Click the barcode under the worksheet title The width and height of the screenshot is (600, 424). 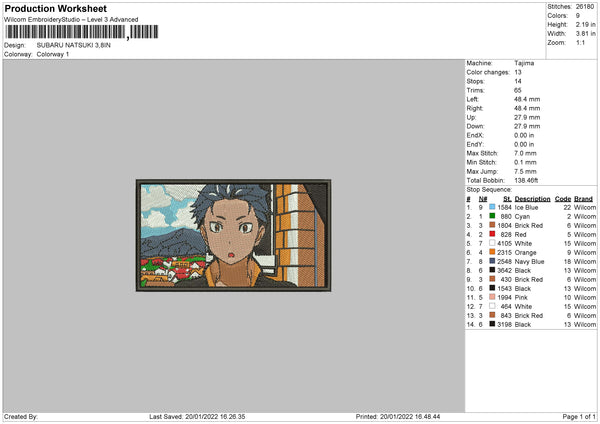pos(82,32)
